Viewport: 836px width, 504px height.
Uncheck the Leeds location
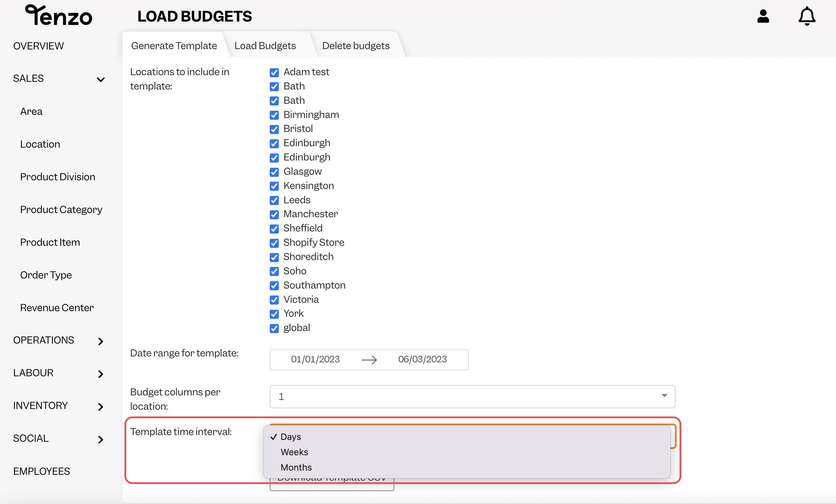[x=274, y=200]
